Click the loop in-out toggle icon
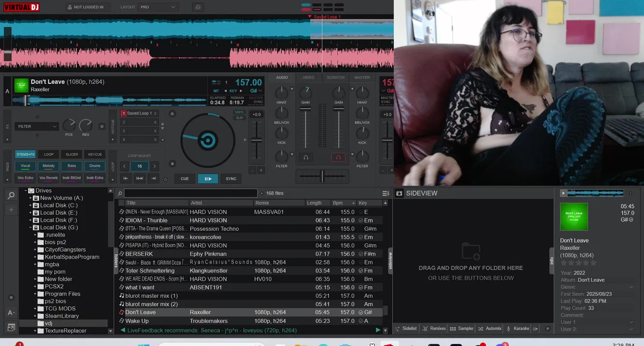The image size is (644, 346). [139, 178]
